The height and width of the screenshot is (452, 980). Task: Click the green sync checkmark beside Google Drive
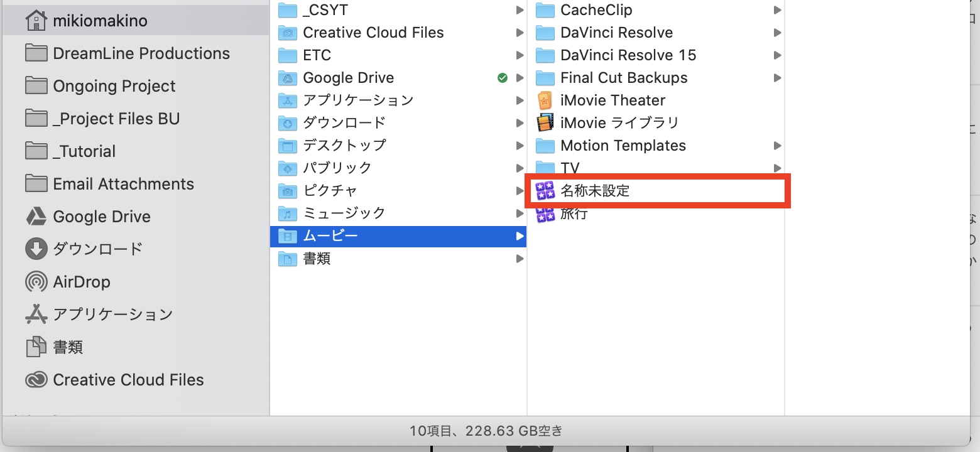point(502,78)
